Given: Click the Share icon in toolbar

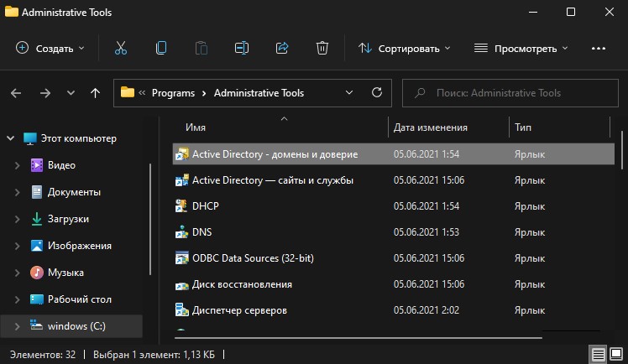Looking at the screenshot, I should pos(282,48).
